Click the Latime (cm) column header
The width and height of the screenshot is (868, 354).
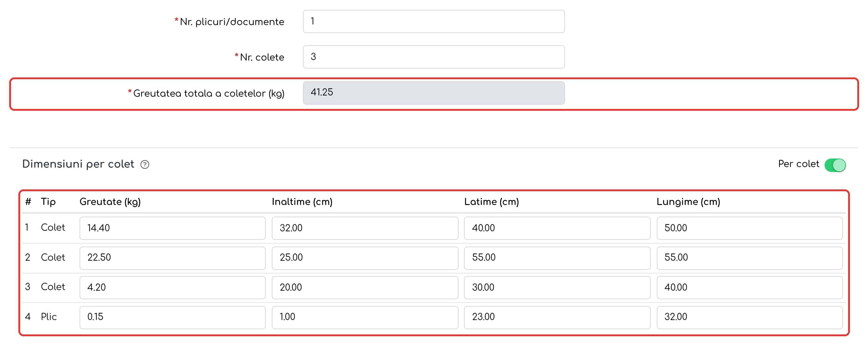(x=491, y=202)
